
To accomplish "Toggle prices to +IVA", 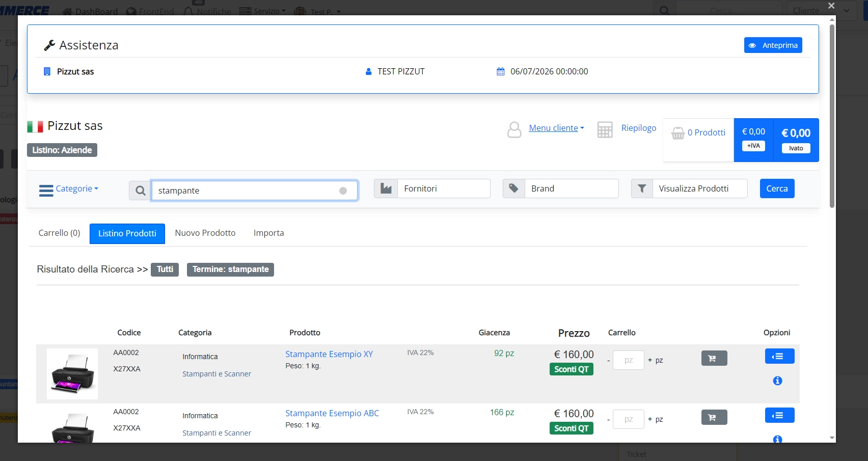I will click(753, 146).
